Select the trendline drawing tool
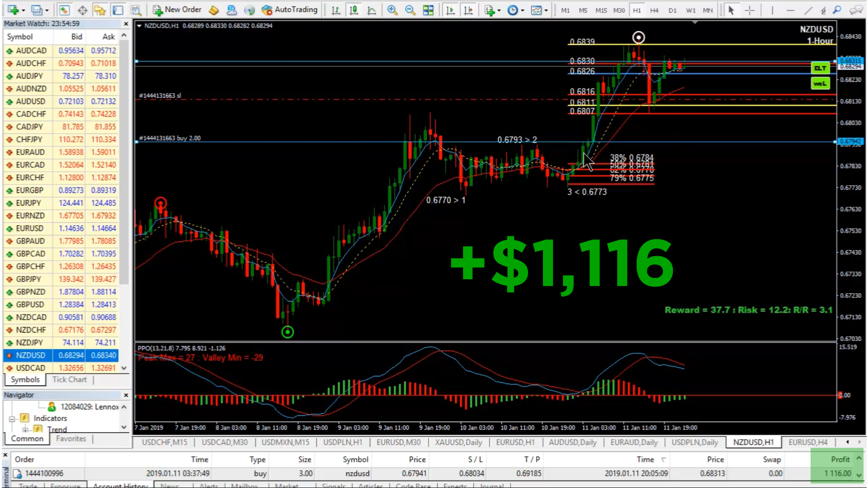Image resolution: width=868 pixels, height=488 pixels. tap(808, 9)
